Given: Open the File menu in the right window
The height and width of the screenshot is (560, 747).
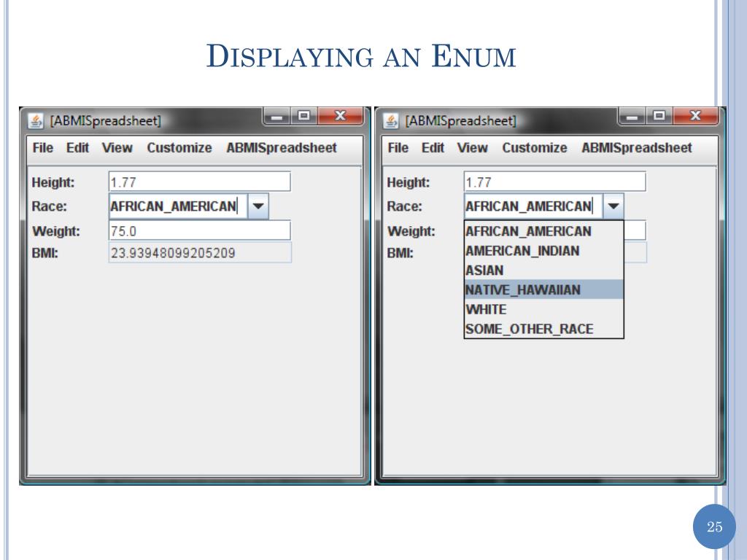Looking at the screenshot, I should 398,148.
